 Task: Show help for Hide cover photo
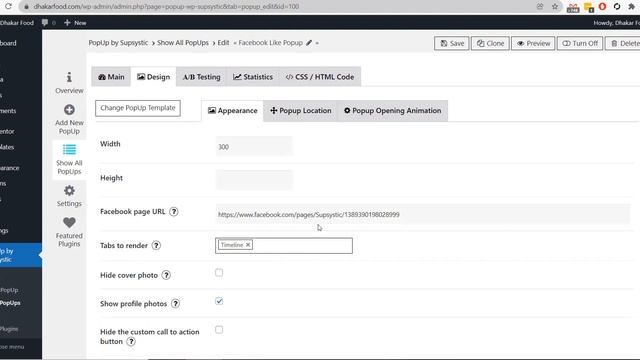tap(166, 275)
